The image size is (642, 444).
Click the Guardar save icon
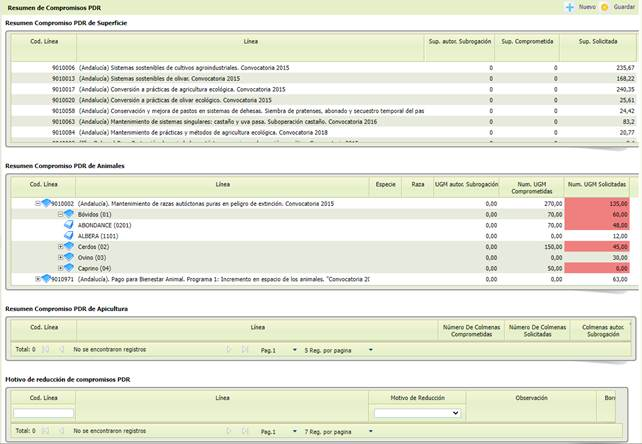click(605, 7)
